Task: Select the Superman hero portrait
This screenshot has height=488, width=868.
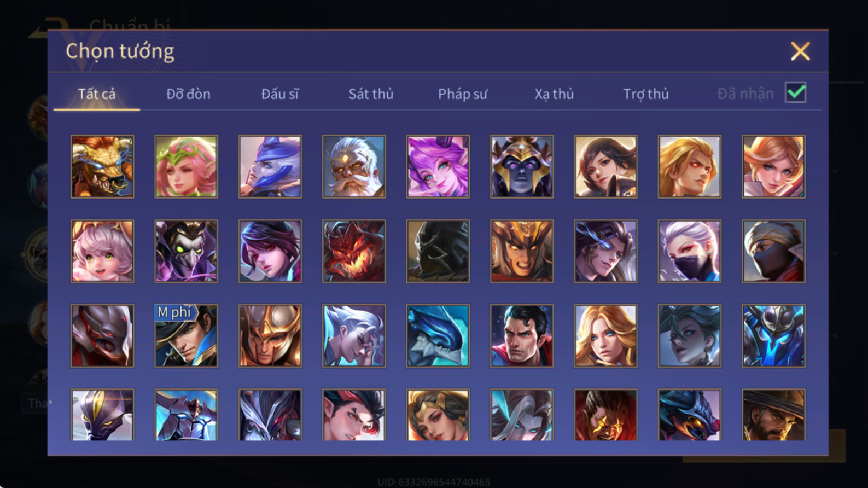Action: coord(522,336)
